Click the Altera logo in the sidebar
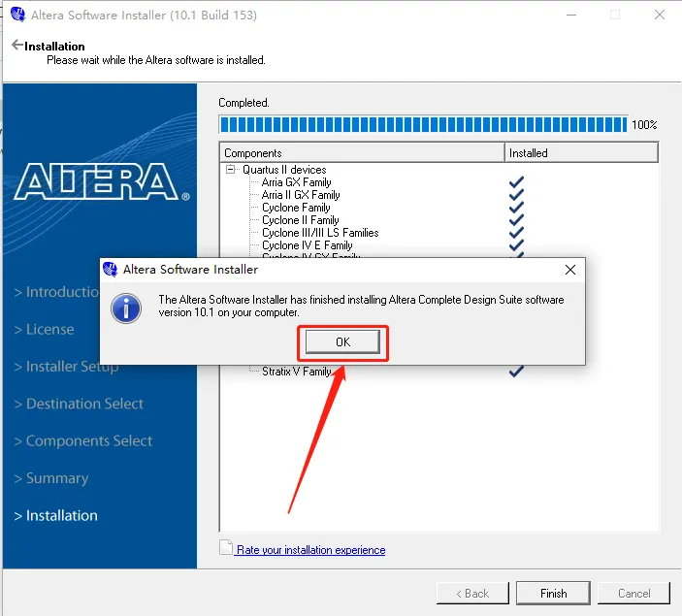The image size is (682, 616). (x=101, y=181)
